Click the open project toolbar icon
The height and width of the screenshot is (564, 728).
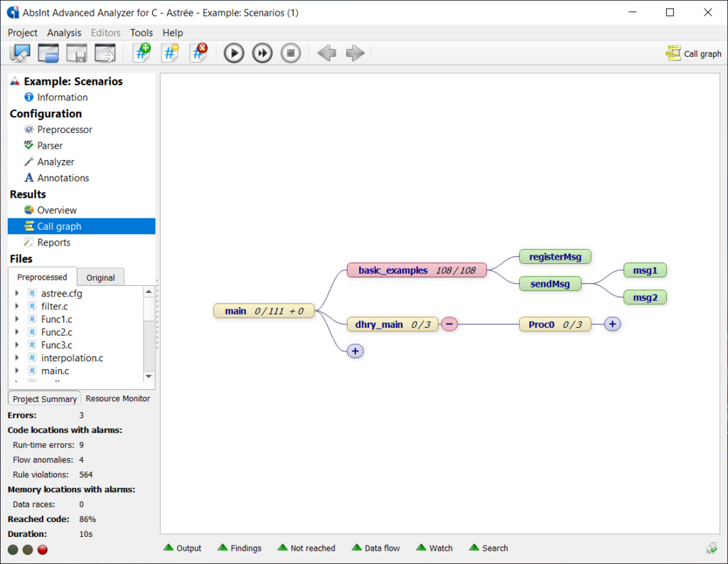tap(48, 53)
